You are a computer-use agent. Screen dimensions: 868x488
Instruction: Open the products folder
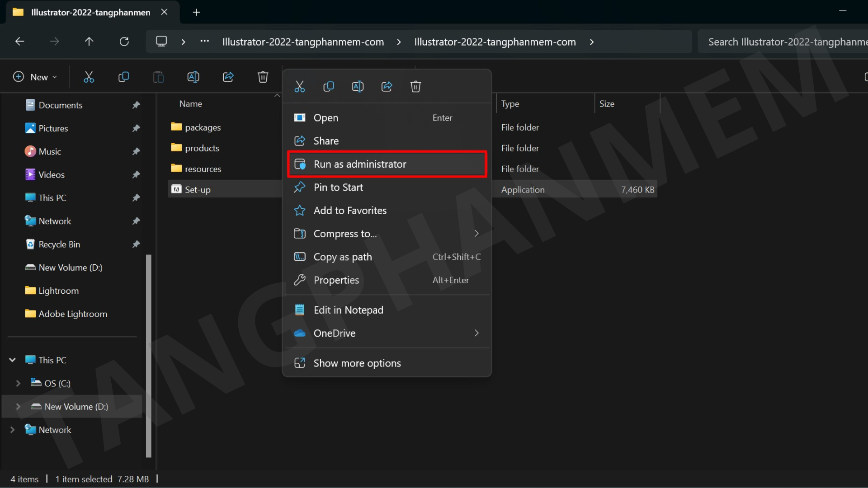pyautogui.click(x=195, y=148)
